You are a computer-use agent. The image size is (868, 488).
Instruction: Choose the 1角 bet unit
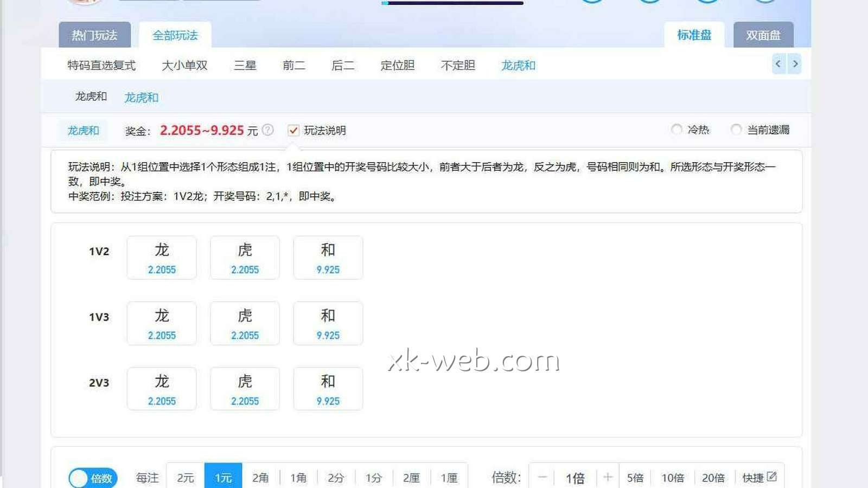(298, 477)
